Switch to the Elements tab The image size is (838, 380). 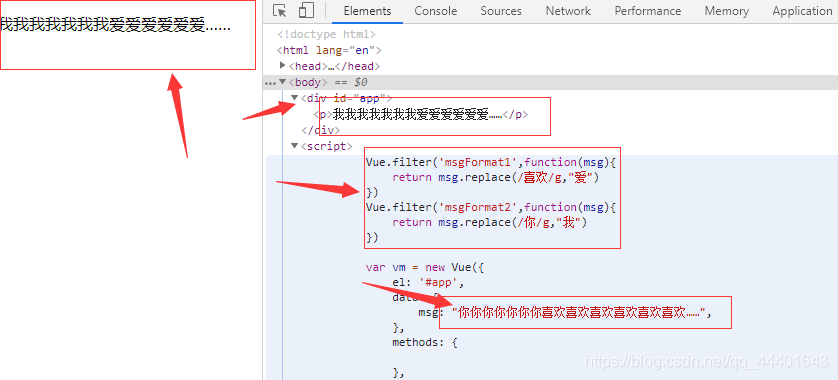367,11
